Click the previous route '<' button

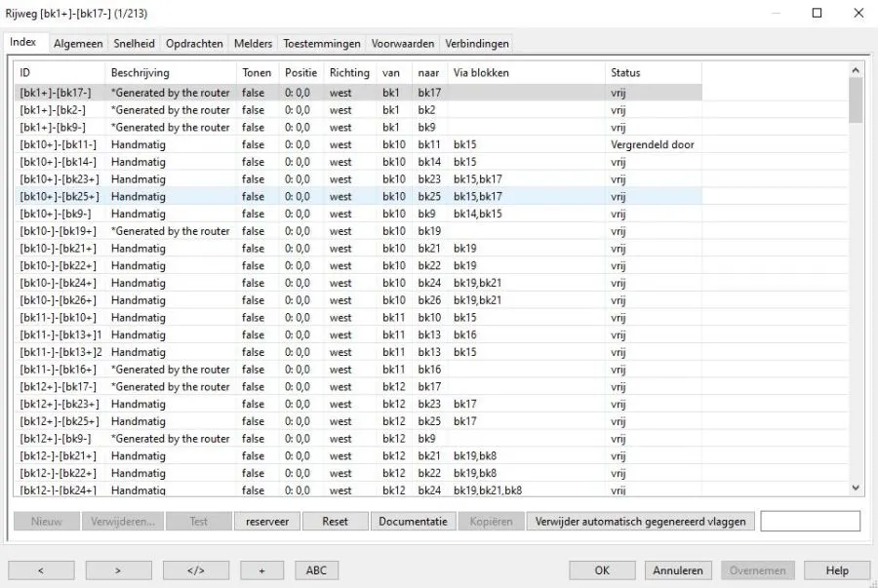(40, 570)
